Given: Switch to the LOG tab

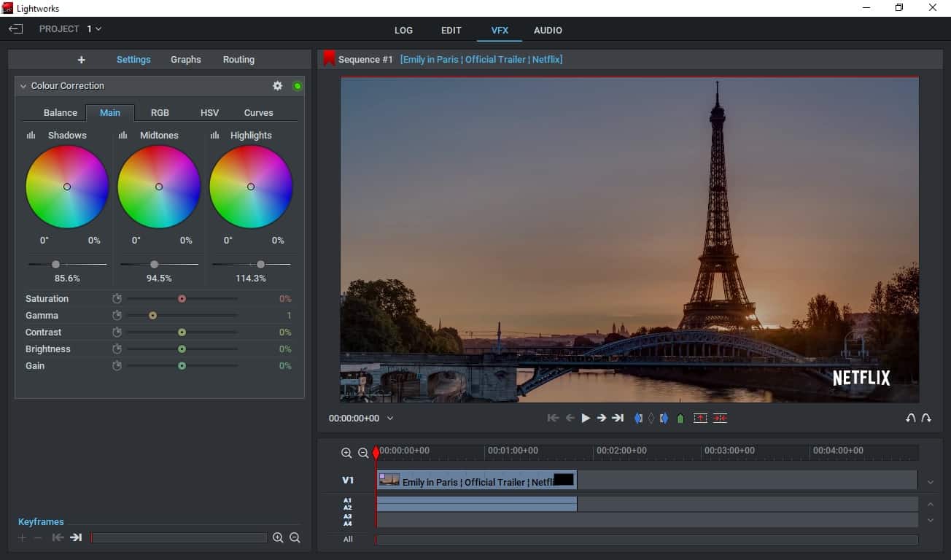Looking at the screenshot, I should coord(403,31).
